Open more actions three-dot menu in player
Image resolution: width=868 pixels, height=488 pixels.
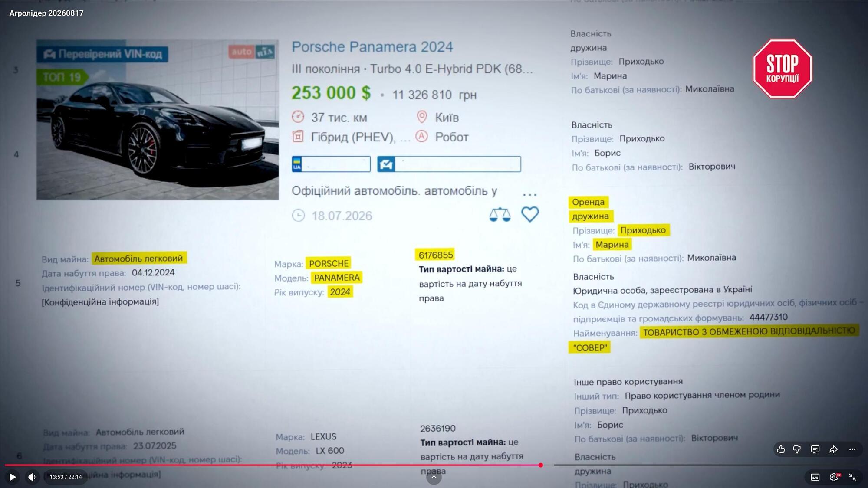(852, 449)
